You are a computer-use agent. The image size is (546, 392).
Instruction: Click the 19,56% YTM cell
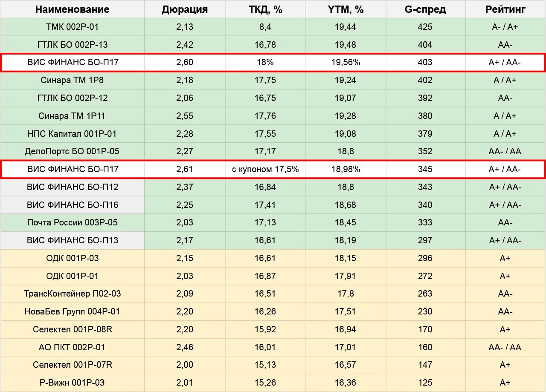coord(346,62)
